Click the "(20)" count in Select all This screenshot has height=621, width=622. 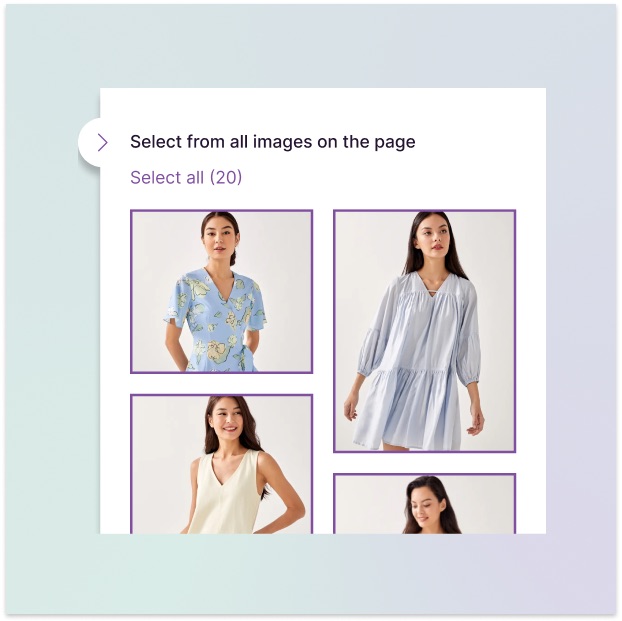pos(226,177)
